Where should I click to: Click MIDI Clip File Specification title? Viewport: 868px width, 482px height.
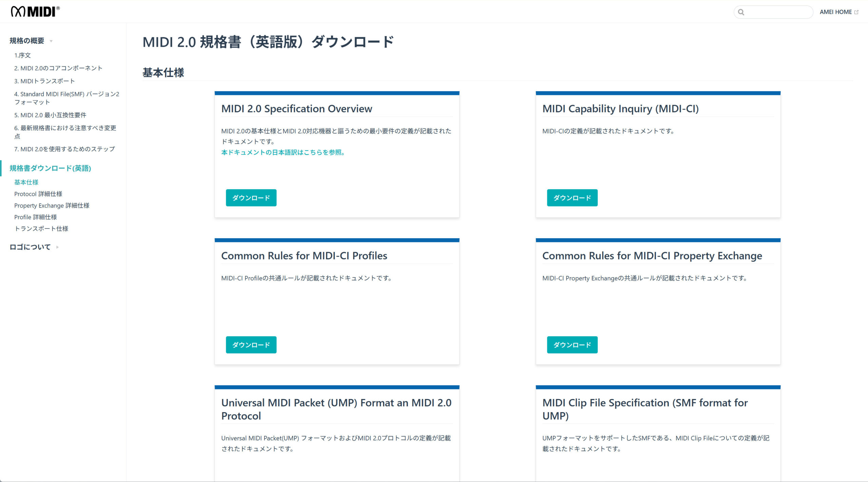(645, 409)
